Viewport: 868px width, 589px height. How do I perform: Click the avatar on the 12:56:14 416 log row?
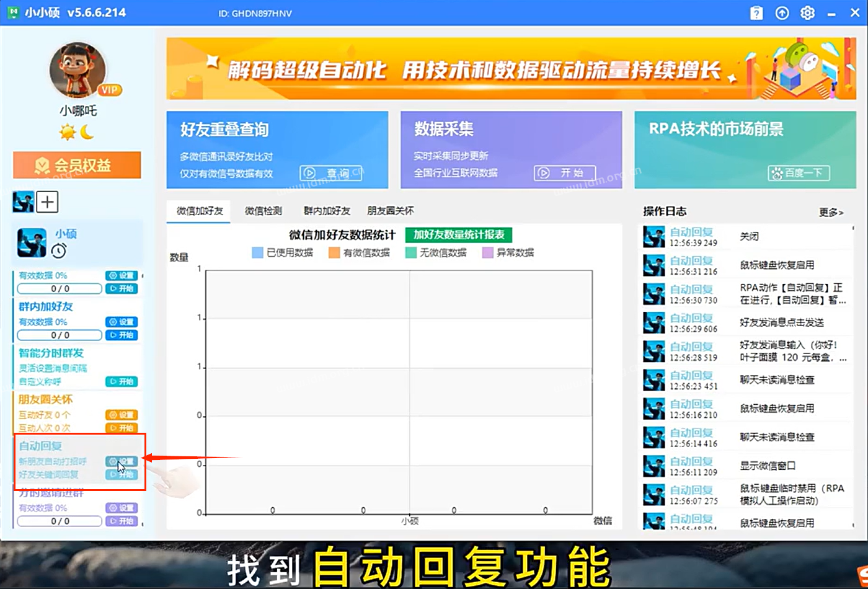653,437
